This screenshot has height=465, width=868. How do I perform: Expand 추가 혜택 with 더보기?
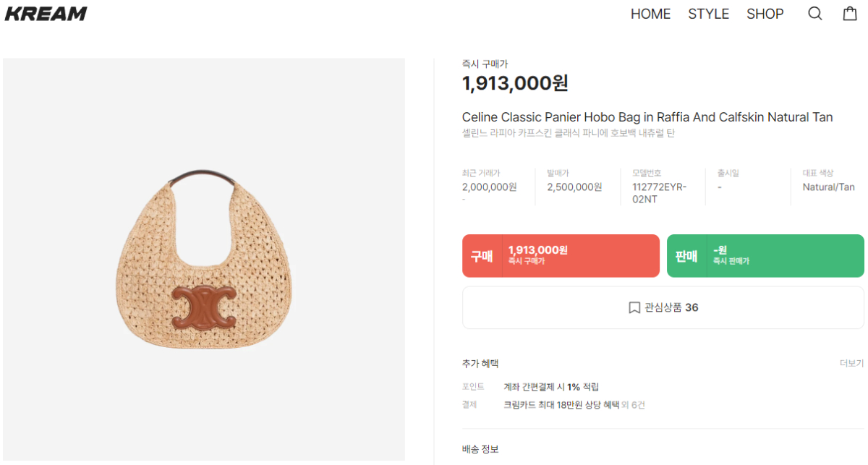tap(851, 363)
